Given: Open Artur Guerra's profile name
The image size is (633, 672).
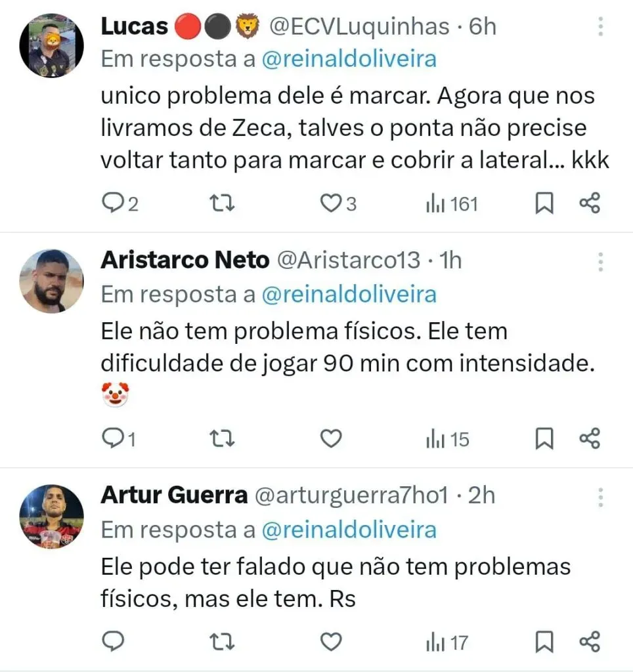Looking at the screenshot, I should tap(174, 495).
